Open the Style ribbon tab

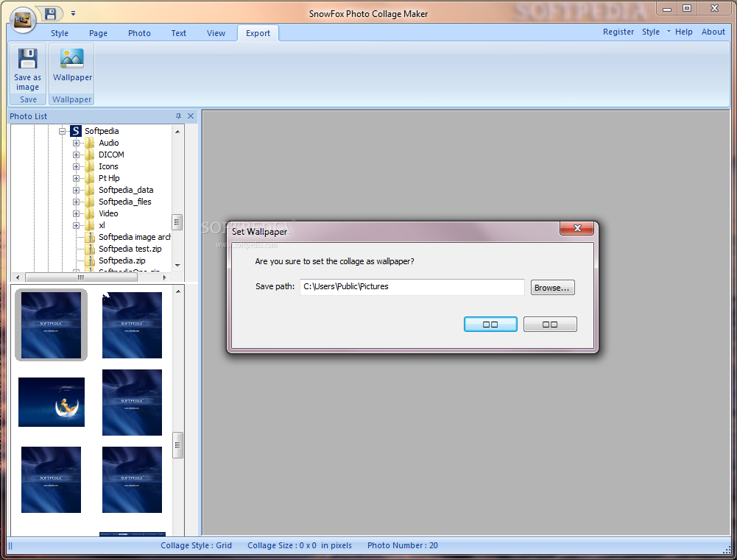(x=60, y=33)
